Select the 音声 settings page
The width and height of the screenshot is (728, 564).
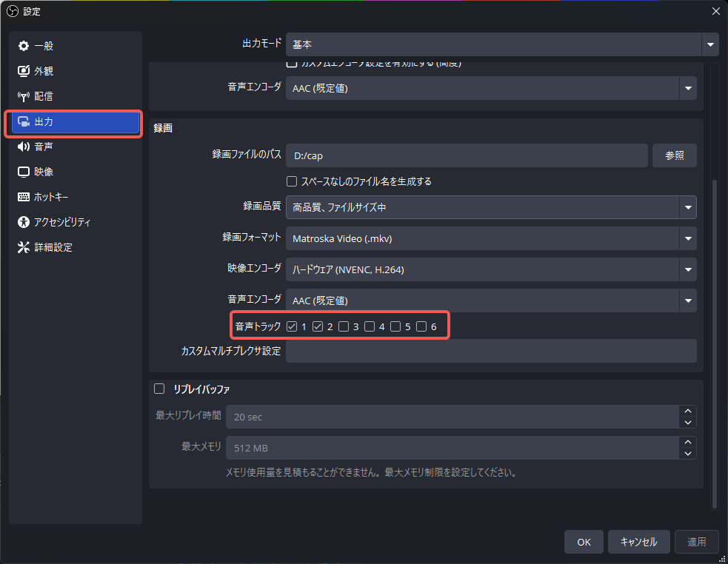[x=76, y=147]
